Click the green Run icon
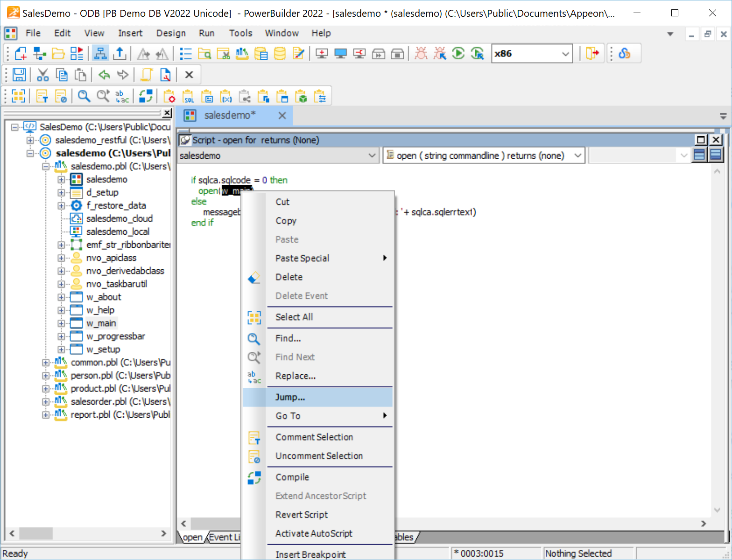 tap(458, 54)
